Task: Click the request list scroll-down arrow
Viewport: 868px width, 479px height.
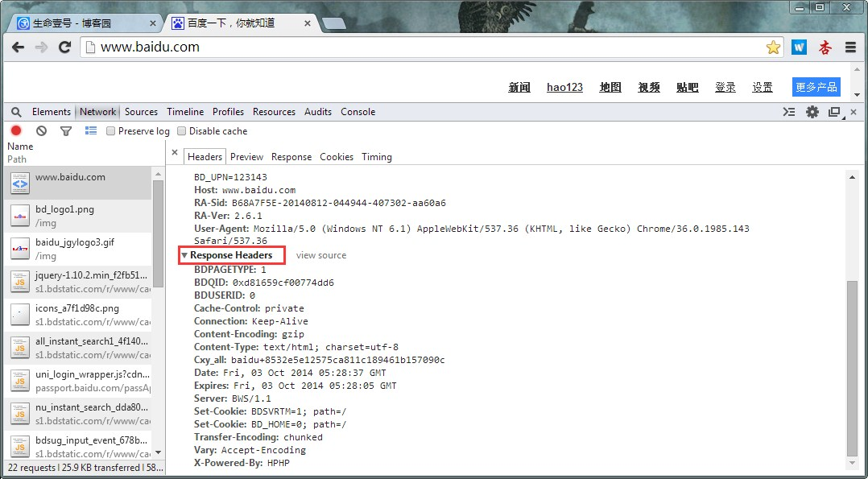Action: 159,453
